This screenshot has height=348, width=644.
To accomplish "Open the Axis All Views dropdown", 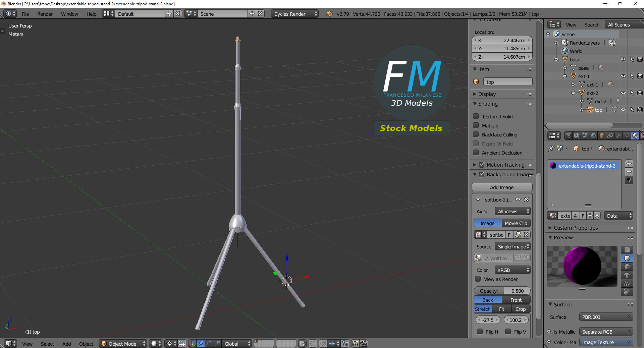I will 513,211.
